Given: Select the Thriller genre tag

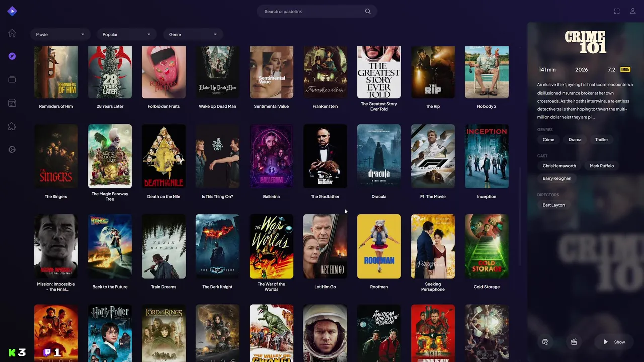Looking at the screenshot, I should click(602, 140).
